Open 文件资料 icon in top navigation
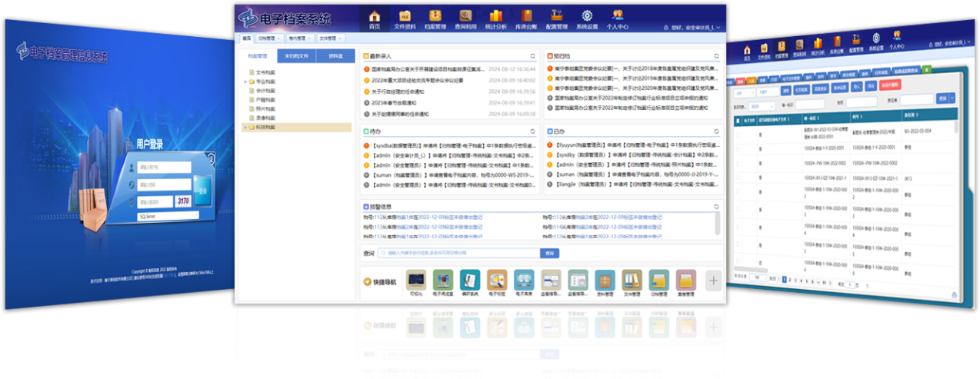980x379 pixels. coord(405,18)
